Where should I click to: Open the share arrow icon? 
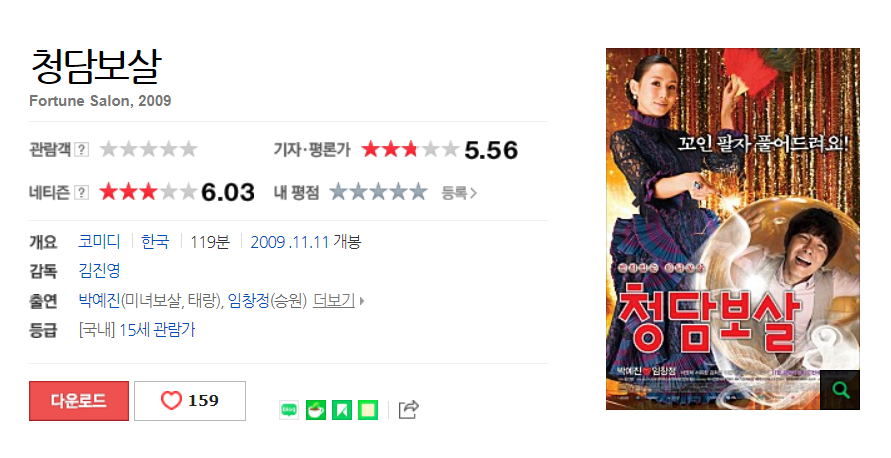tap(409, 409)
